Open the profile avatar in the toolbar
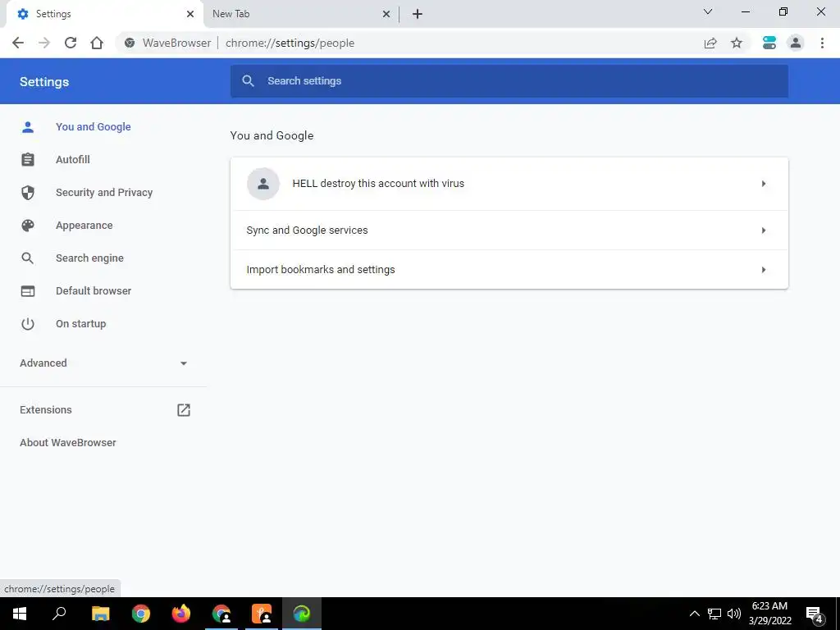 [x=796, y=43]
